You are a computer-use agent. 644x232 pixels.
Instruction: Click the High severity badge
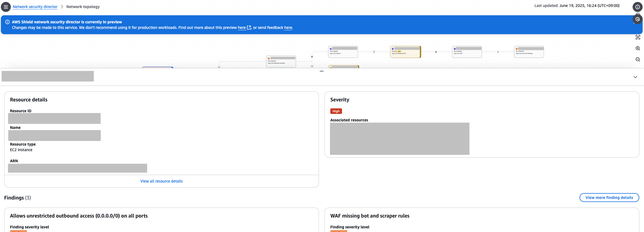pos(336,111)
